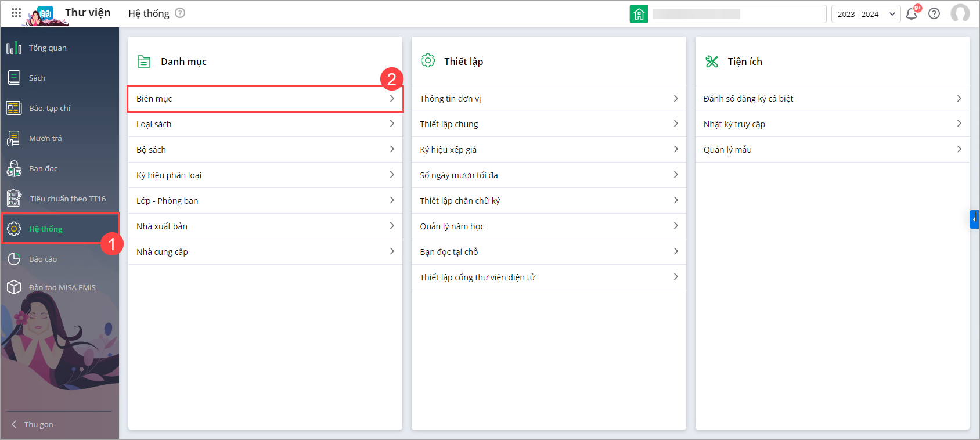This screenshot has width=980, height=440.
Task: Click the green home icon
Action: [639, 14]
